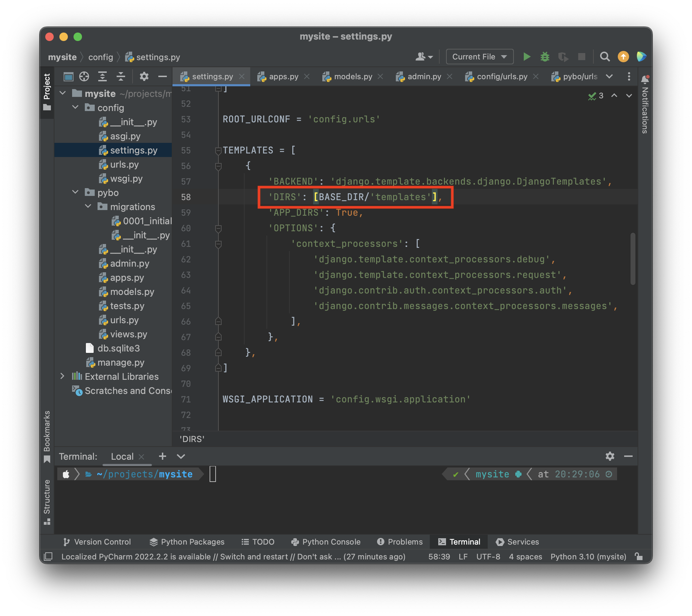Open Search Everywhere magnifier icon

[605, 57]
